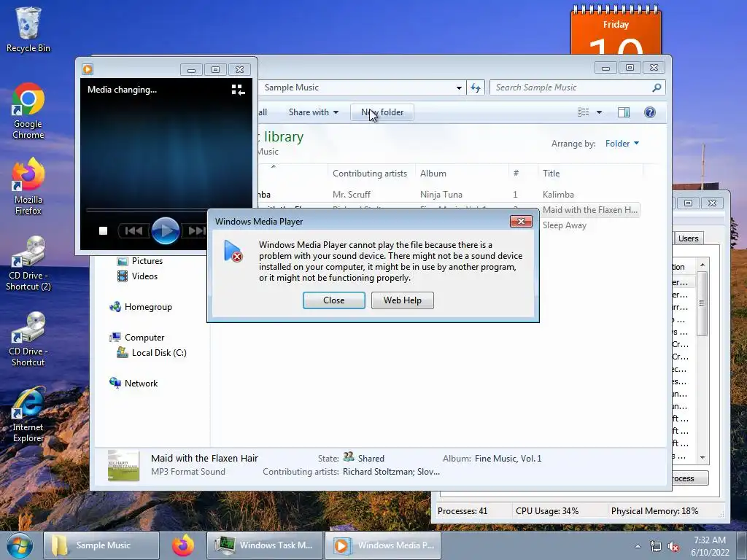The height and width of the screenshot is (560, 747).
Task: Select Homegroup in navigation pane
Action: [x=141, y=307]
